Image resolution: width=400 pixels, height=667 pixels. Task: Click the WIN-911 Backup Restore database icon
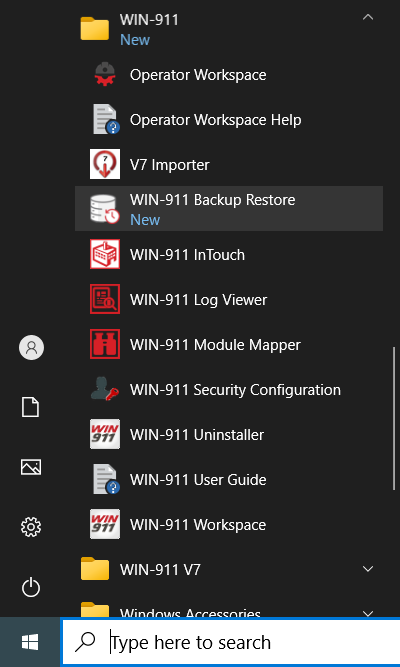(105, 209)
